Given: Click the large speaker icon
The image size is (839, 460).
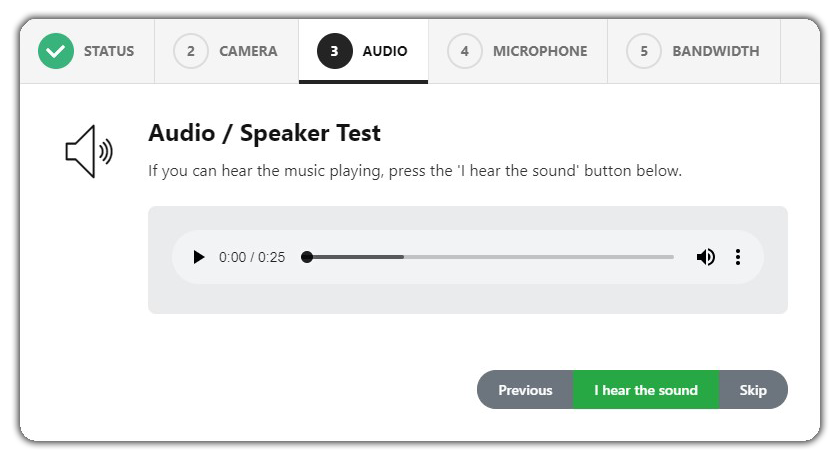Looking at the screenshot, I should tap(89, 151).
